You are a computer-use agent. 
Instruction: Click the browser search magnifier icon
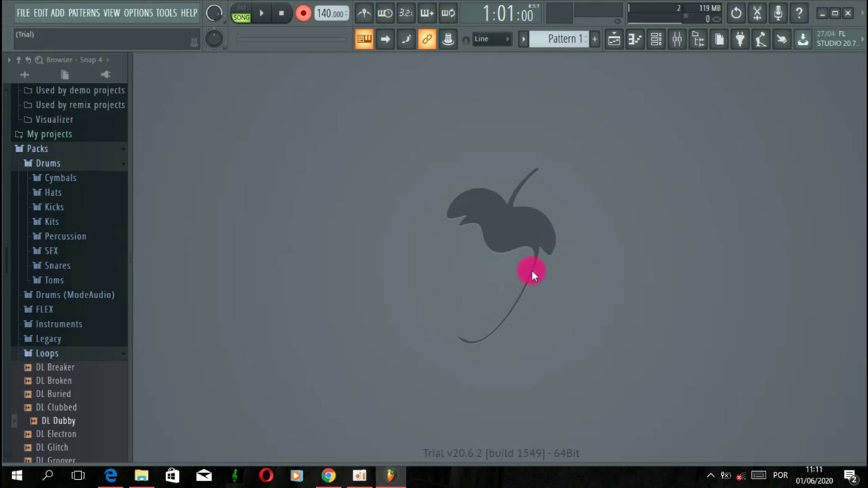39,60
